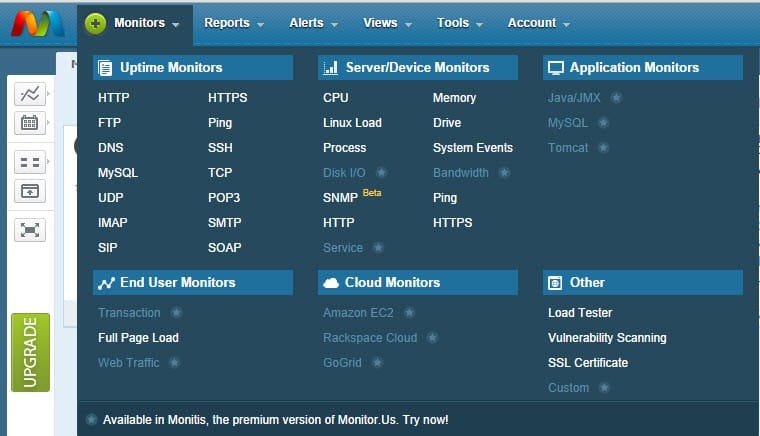Open the SNMP Beta monitor
760x436 pixels.
(352, 197)
